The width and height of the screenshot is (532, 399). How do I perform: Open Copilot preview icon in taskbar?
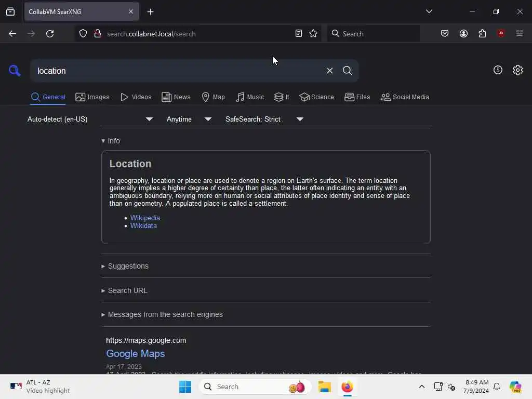[515, 387]
